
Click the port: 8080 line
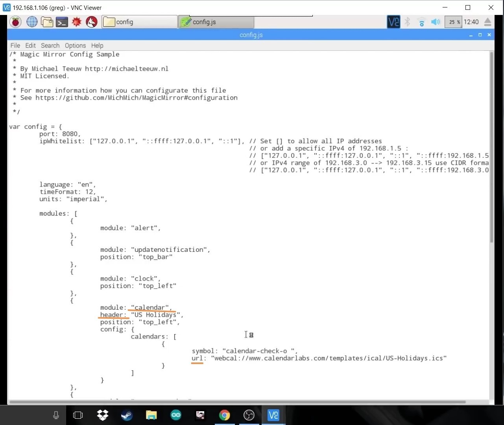tap(60, 134)
